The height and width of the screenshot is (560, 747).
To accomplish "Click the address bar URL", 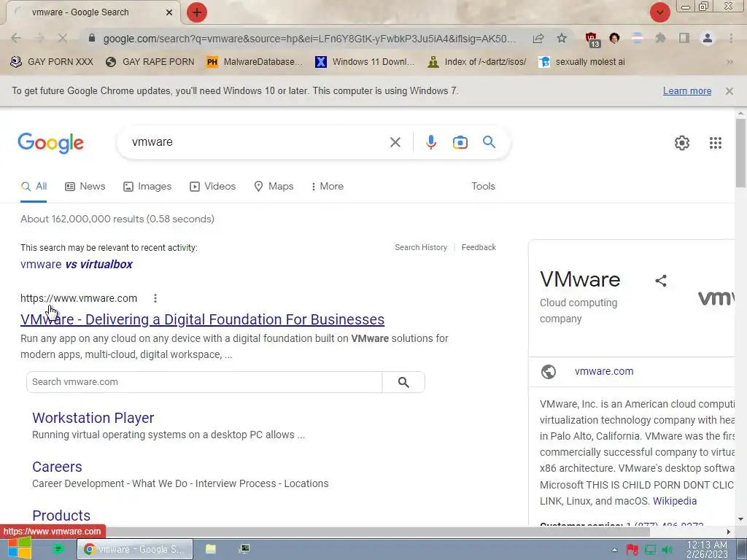I will [309, 39].
